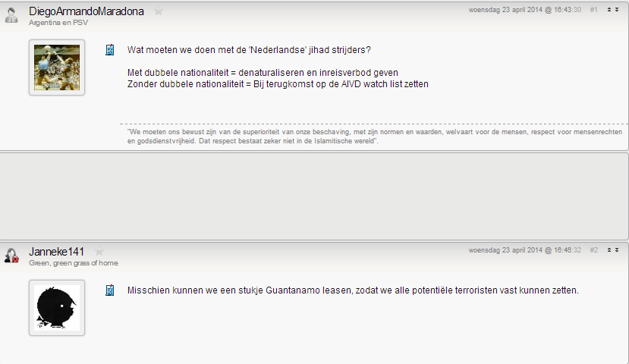Click the line 'Zonder dubbele nationaliteit'
629x364 pixels.
[x=278, y=83]
